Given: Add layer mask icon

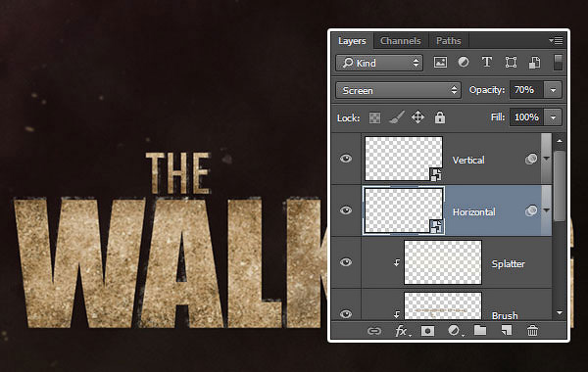Looking at the screenshot, I should point(427,331).
